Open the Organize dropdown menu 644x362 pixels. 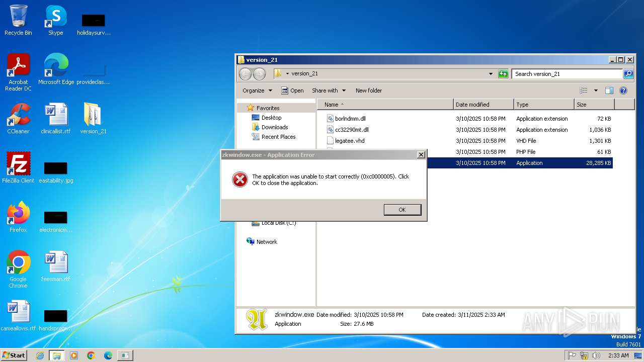[x=257, y=90]
